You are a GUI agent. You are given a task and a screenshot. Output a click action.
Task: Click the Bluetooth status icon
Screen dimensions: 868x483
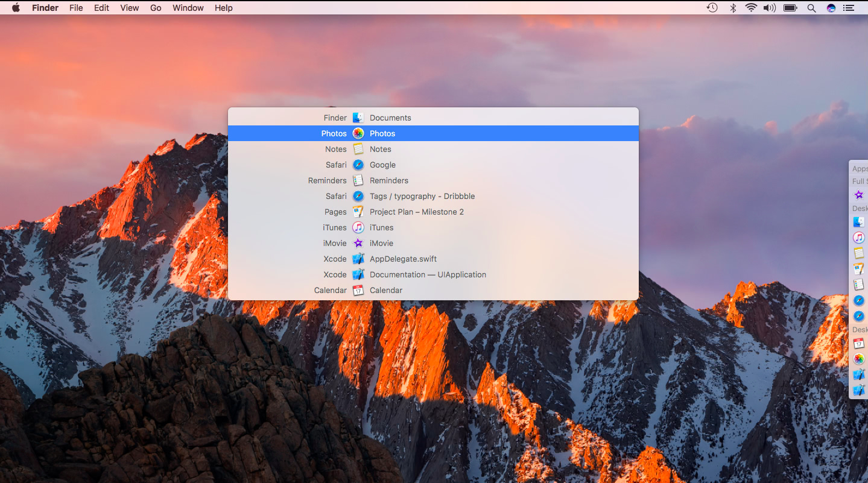(733, 8)
